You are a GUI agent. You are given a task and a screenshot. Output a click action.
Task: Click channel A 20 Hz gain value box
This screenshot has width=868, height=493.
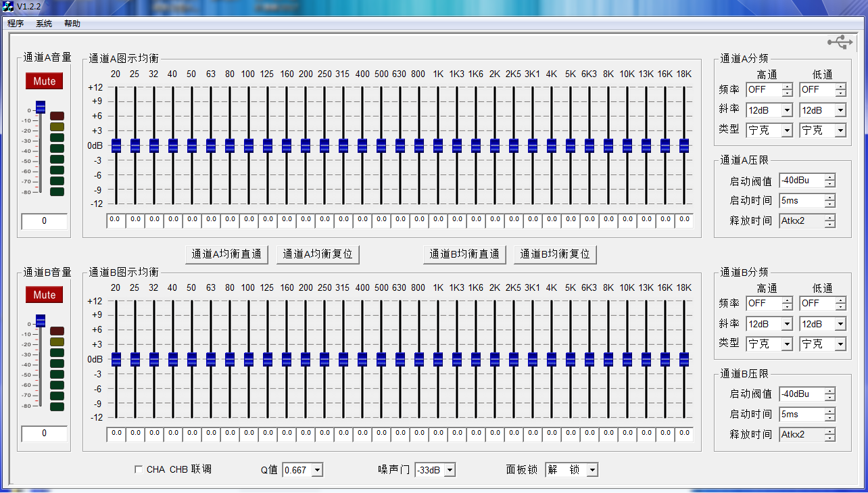point(116,220)
